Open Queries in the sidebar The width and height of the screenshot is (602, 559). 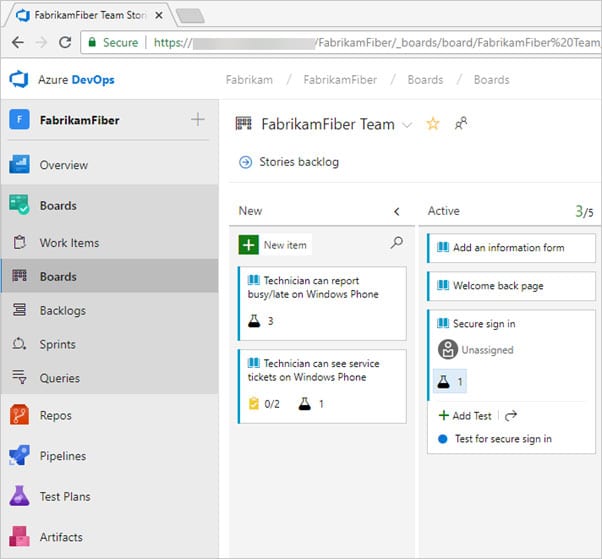[x=110, y=378]
